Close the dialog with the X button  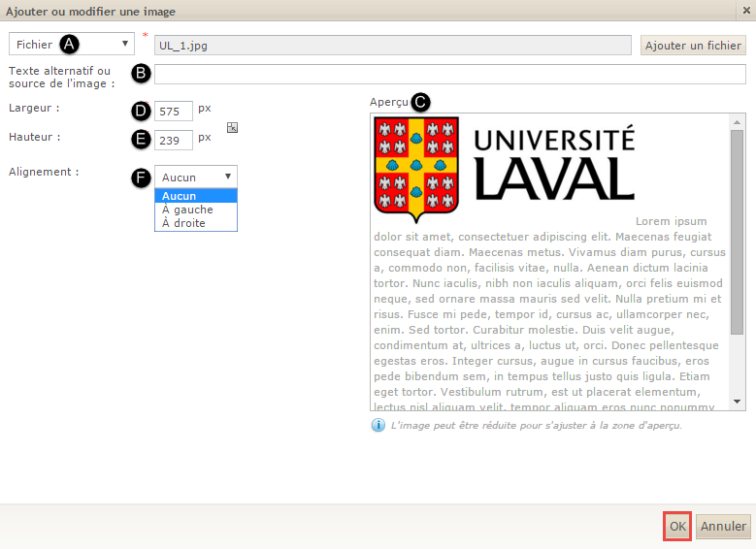click(x=746, y=10)
